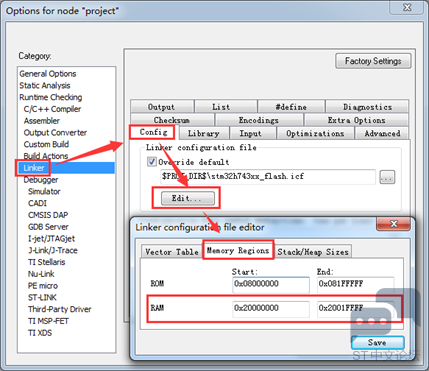Click the Factory Settings button

(x=373, y=61)
